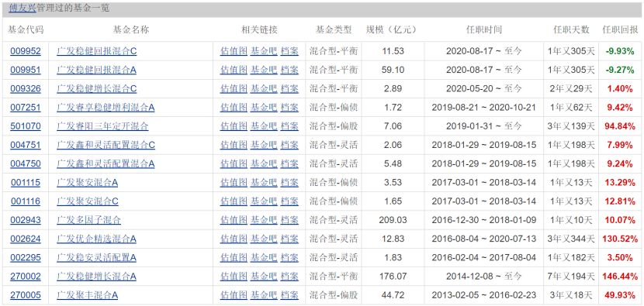This screenshot has width=644, height=306.
Task: Select the 209.03 scale value
Action: pos(393,220)
